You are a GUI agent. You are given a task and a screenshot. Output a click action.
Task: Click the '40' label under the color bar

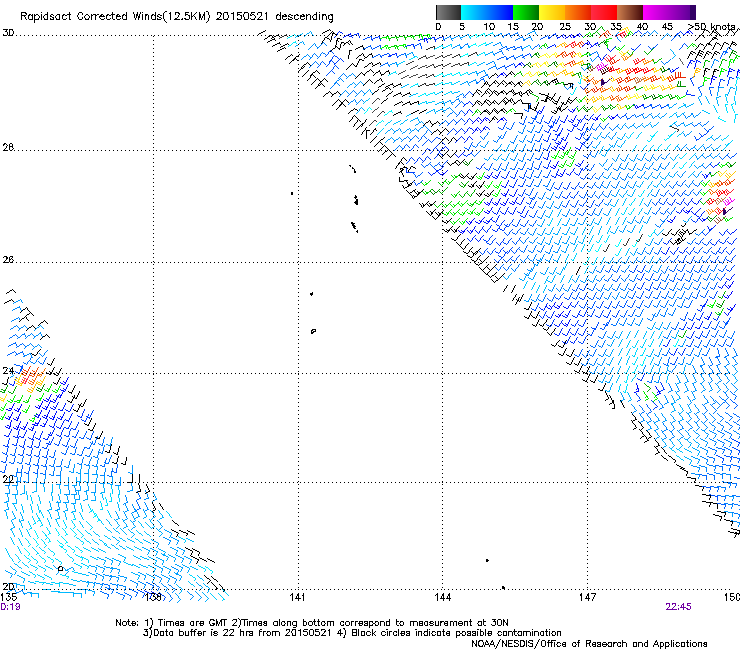(642, 27)
